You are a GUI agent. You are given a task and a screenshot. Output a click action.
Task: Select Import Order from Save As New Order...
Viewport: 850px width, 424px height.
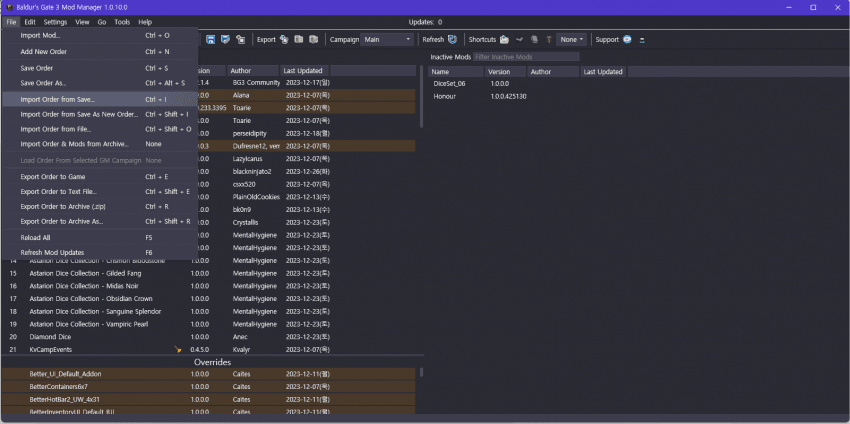[x=100, y=114]
